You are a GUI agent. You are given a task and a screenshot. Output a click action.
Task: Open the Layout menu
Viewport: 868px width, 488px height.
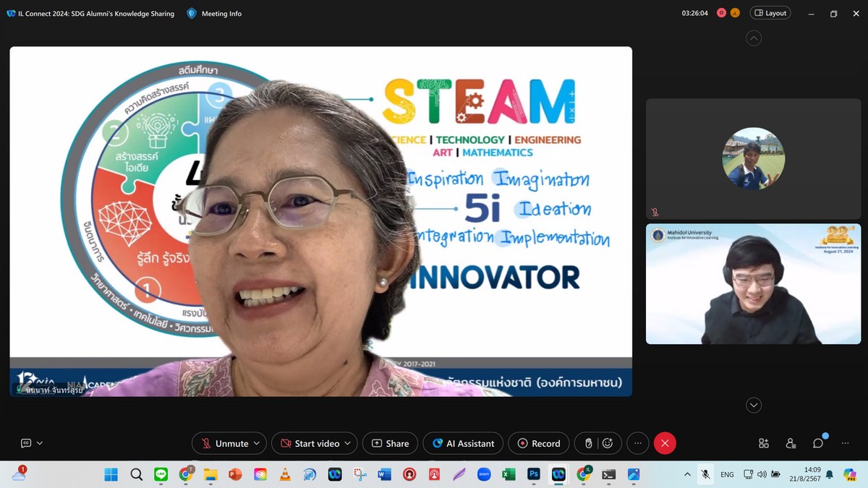coord(770,13)
